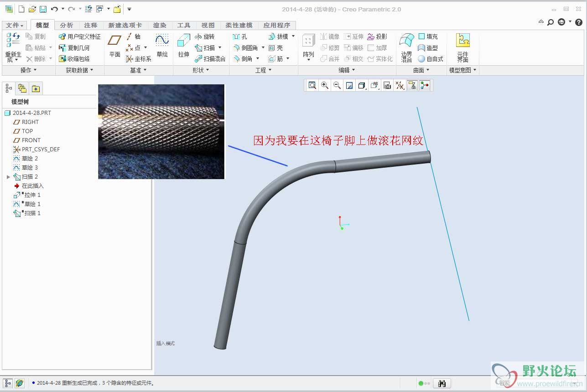This screenshot has width=587, height=392.
Task: Switch to the 渲染 ribbon tab
Action: (160, 26)
